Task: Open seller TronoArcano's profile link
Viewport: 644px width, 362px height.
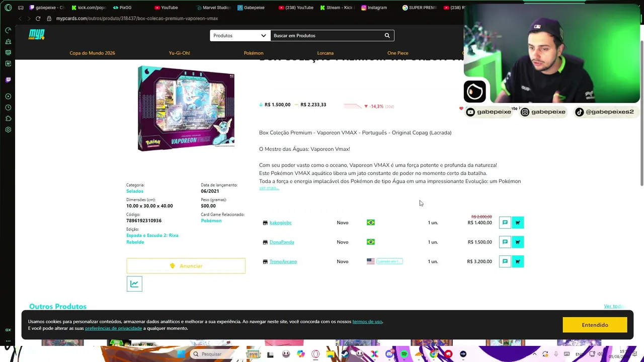Action: pos(283,261)
